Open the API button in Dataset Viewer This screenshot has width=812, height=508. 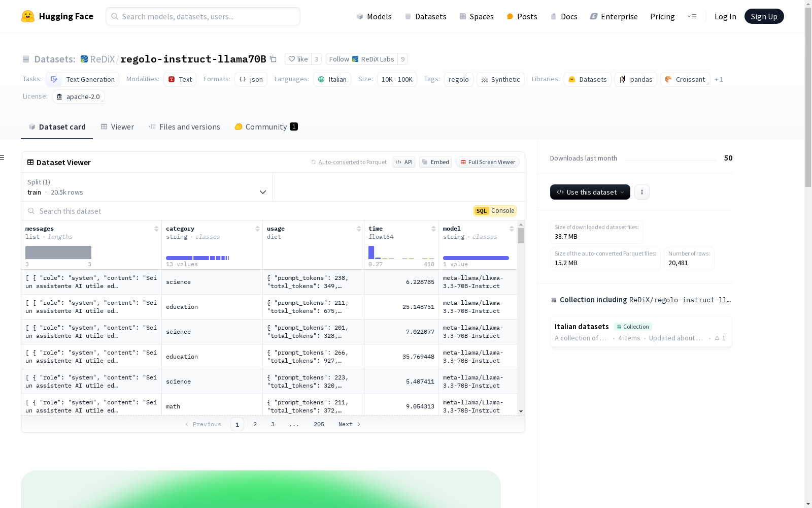pyautogui.click(x=404, y=162)
